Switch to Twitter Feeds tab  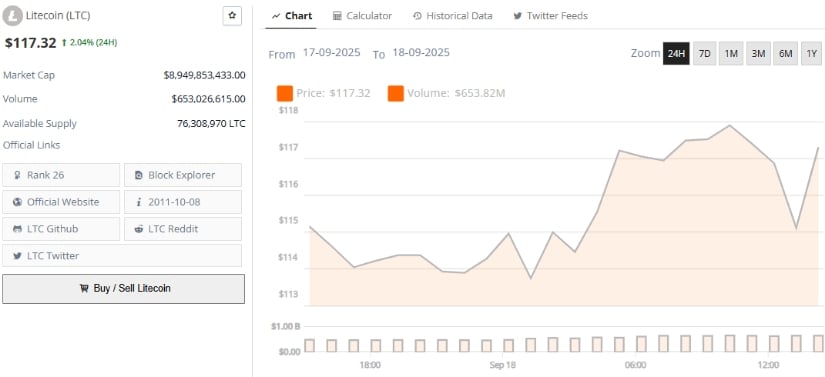550,16
